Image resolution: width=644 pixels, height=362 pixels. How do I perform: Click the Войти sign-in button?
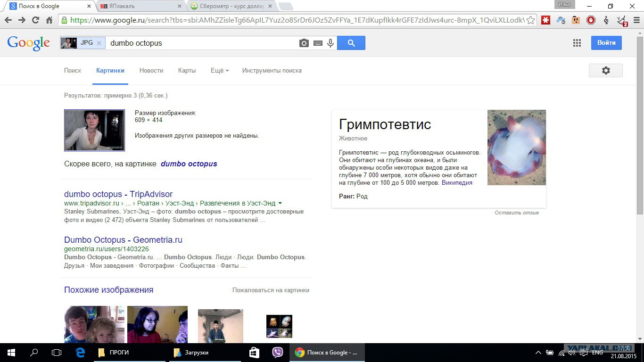tap(606, 43)
